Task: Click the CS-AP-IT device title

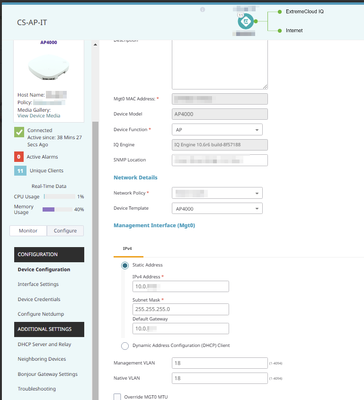Action: (x=32, y=23)
